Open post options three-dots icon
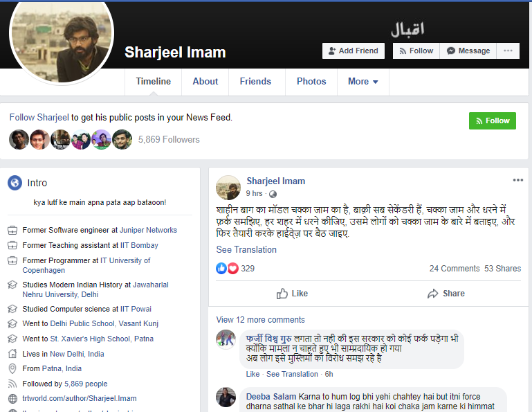The width and height of the screenshot is (532, 412). 517,180
